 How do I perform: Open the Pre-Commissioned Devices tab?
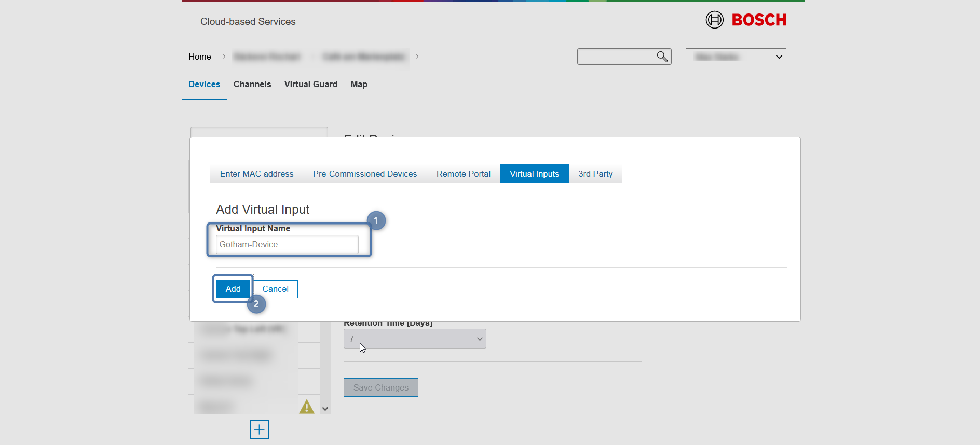(365, 174)
